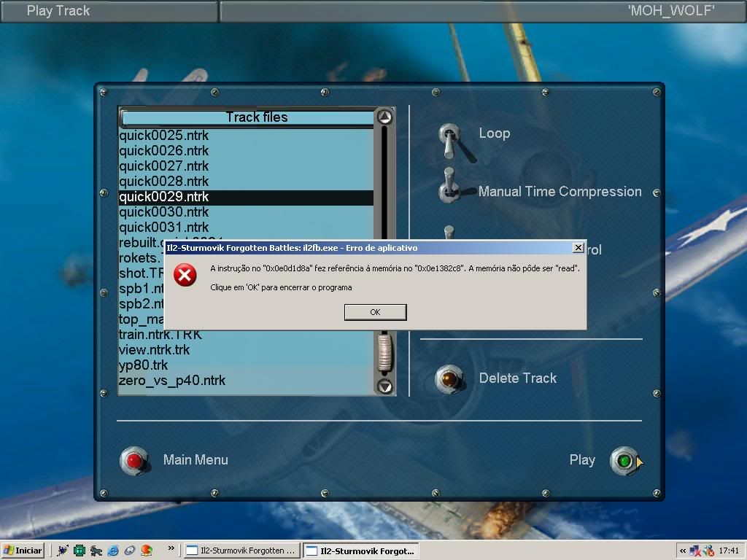Image resolution: width=747 pixels, height=560 pixels.
Task: Click OK in the error dialog
Action: pos(376,312)
